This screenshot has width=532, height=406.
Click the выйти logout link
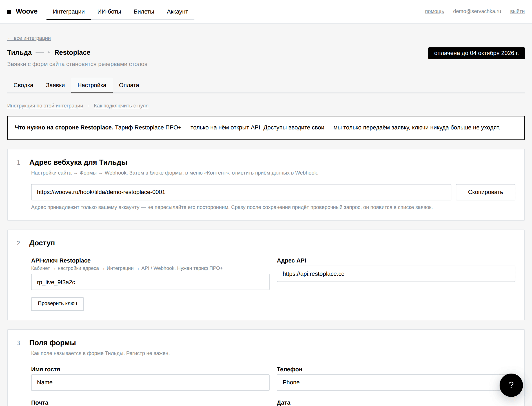[x=517, y=11]
